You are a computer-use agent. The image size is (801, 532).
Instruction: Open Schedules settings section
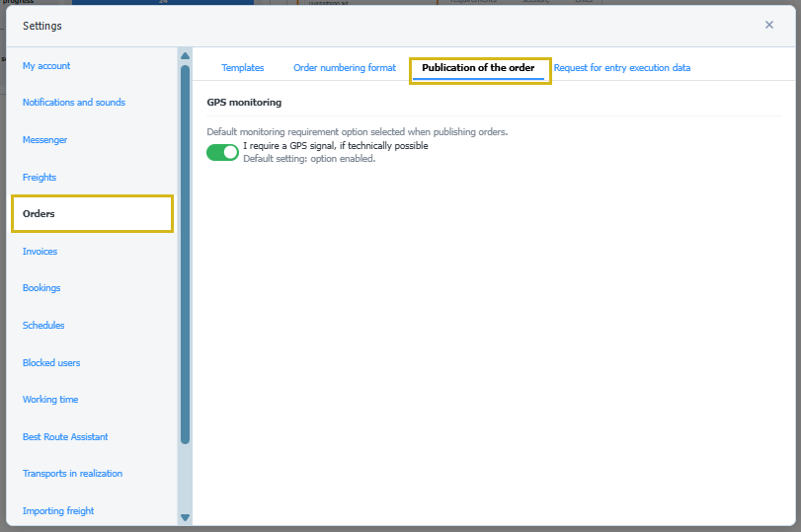pyautogui.click(x=43, y=326)
